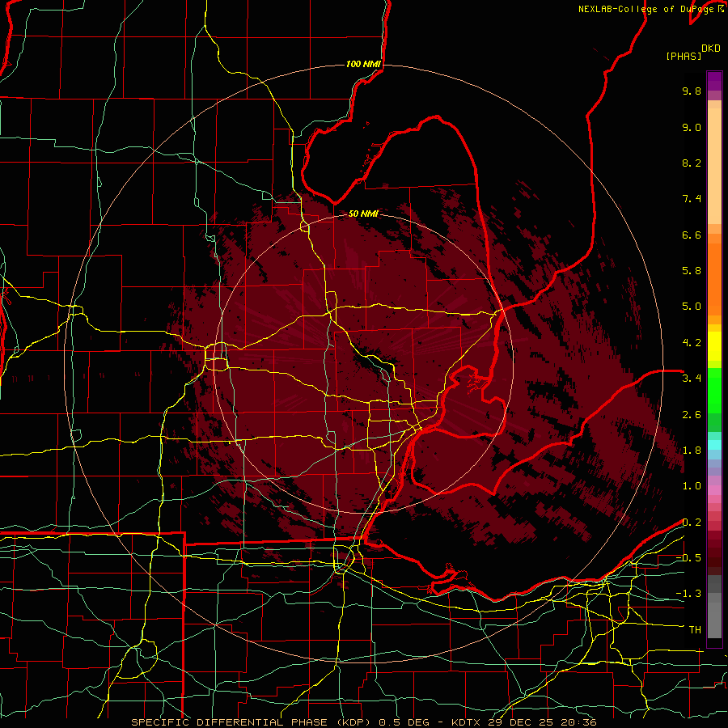
Task: Pick the bright green segment of the color bar
Action: (x=714, y=390)
